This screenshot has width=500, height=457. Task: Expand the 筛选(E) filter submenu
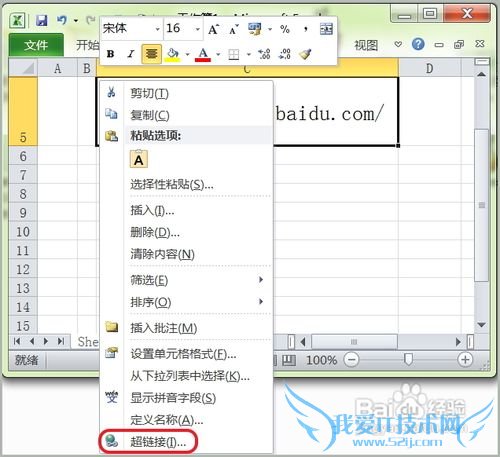click(x=187, y=280)
